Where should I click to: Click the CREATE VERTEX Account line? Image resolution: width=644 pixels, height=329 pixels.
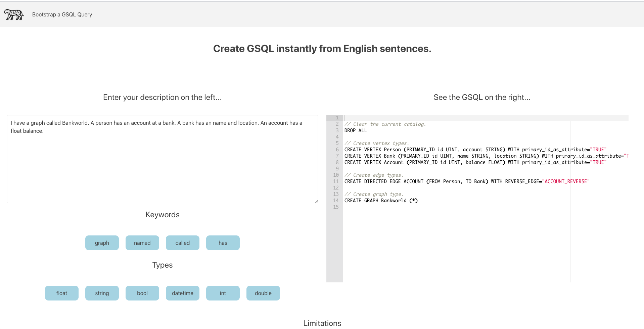[x=475, y=162]
